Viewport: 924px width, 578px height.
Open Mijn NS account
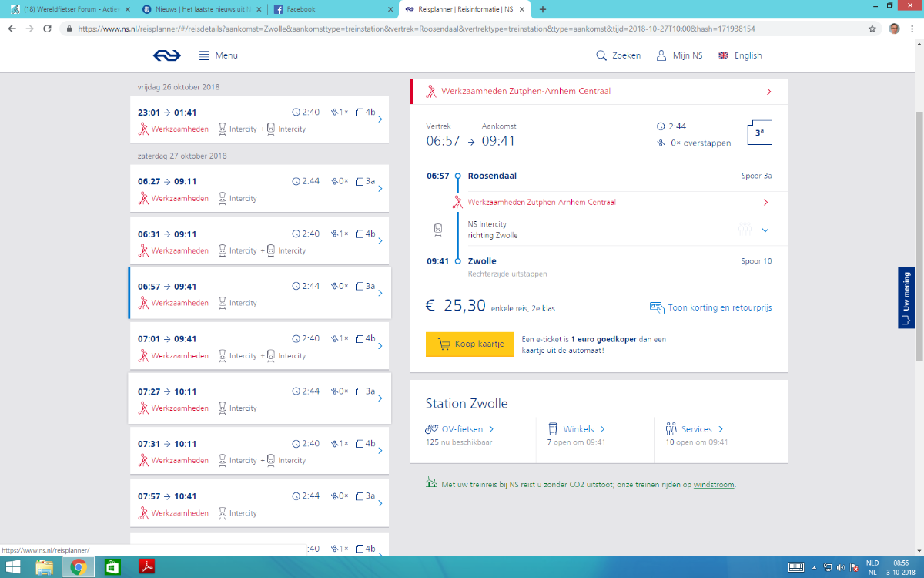[x=679, y=55]
